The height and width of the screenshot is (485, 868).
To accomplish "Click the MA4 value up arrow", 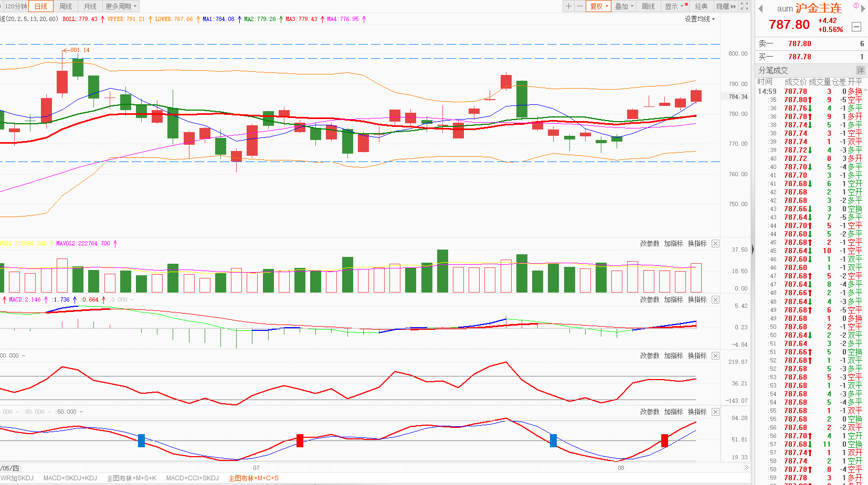I will tap(364, 19).
